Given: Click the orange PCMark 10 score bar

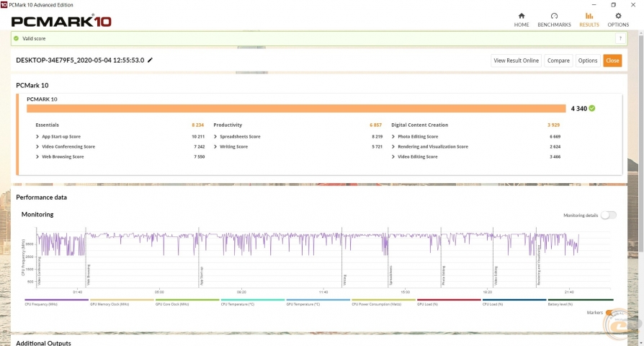Looking at the screenshot, I should pyautogui.click(x=296, y=108).
